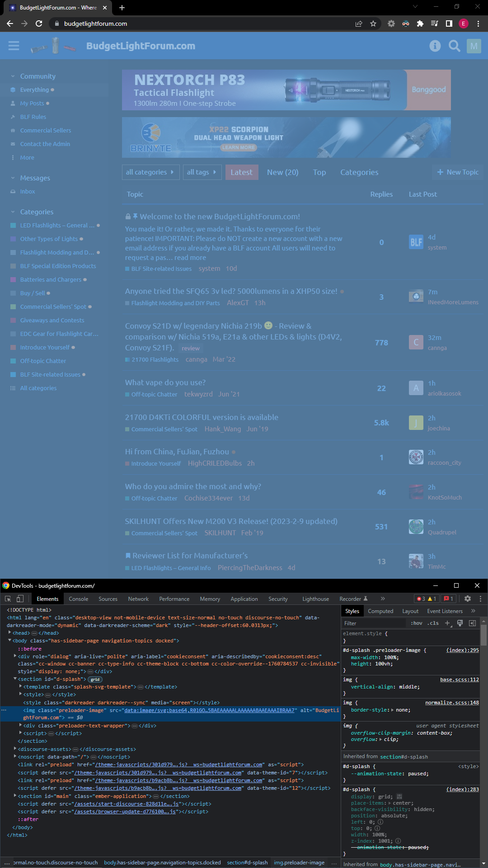The image size is (488, 868).
Task: Open the Latest topics view
Action: (x=242, y=172)
